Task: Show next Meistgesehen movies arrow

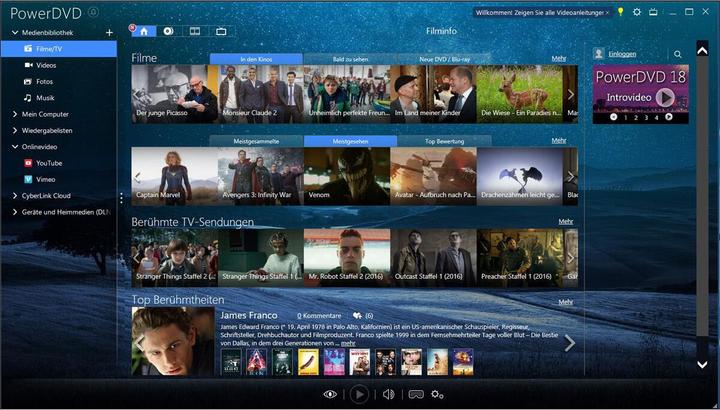Action: (571, 176)
